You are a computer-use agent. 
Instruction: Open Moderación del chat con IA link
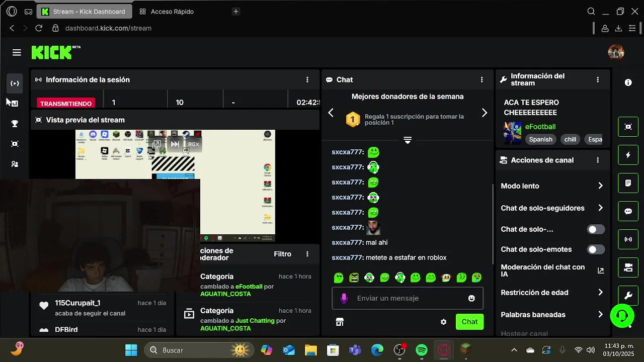[600, 270]
